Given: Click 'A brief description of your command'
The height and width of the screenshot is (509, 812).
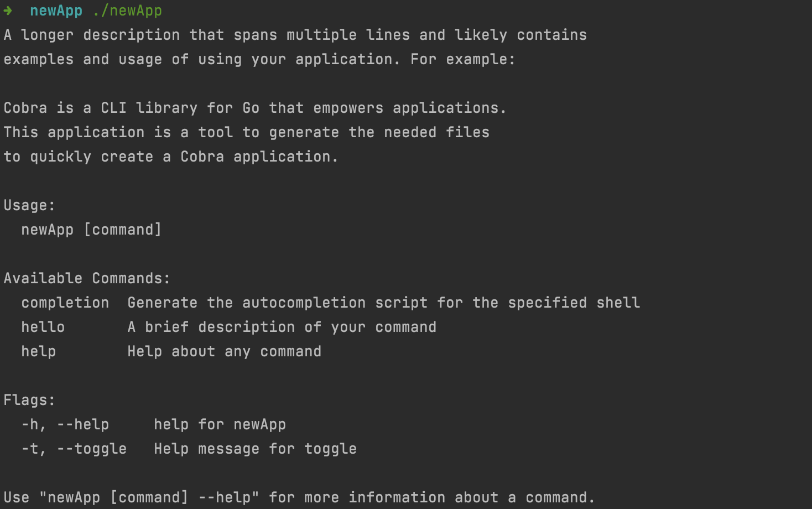Looking at the screenshot, I should (x=282, y=328).
